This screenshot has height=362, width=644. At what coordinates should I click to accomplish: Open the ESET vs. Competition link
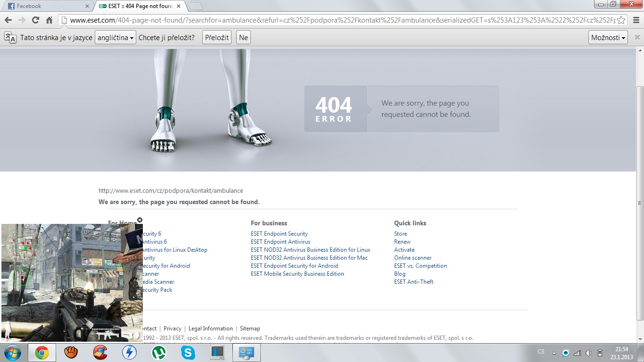coord(421,266)
